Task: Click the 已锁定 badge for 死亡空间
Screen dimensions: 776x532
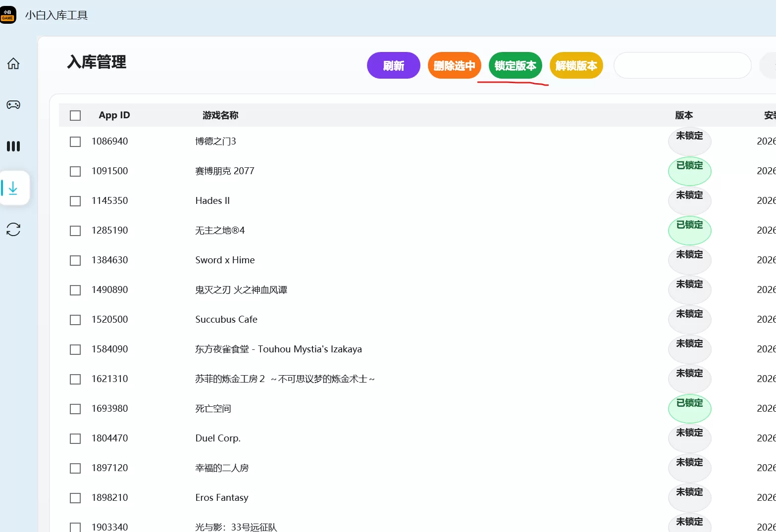Action: (689, 408)
